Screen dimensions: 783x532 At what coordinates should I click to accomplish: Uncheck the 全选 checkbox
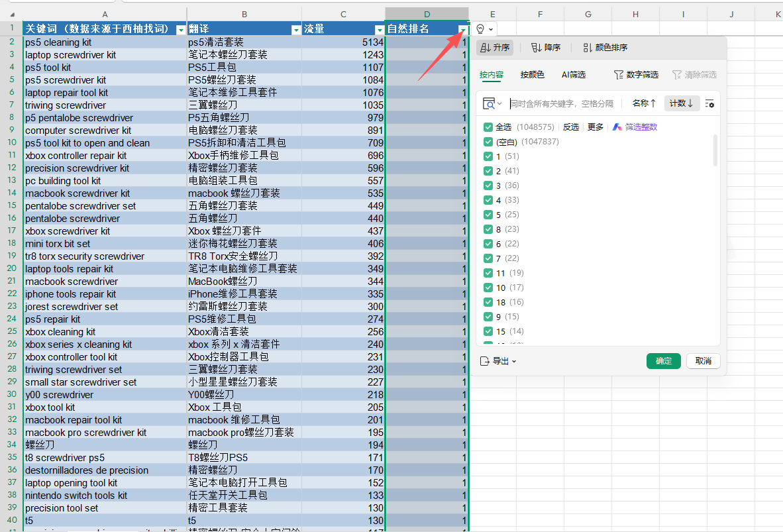coord(488,127)
